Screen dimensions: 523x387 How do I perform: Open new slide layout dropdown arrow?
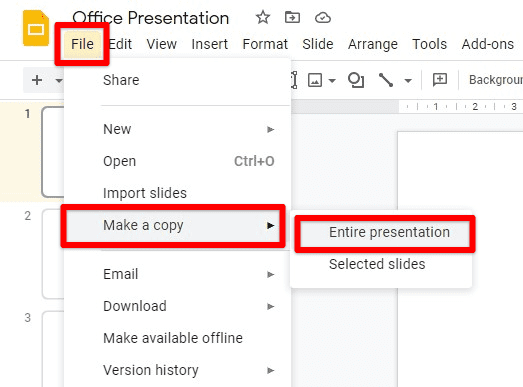(59, 81)
